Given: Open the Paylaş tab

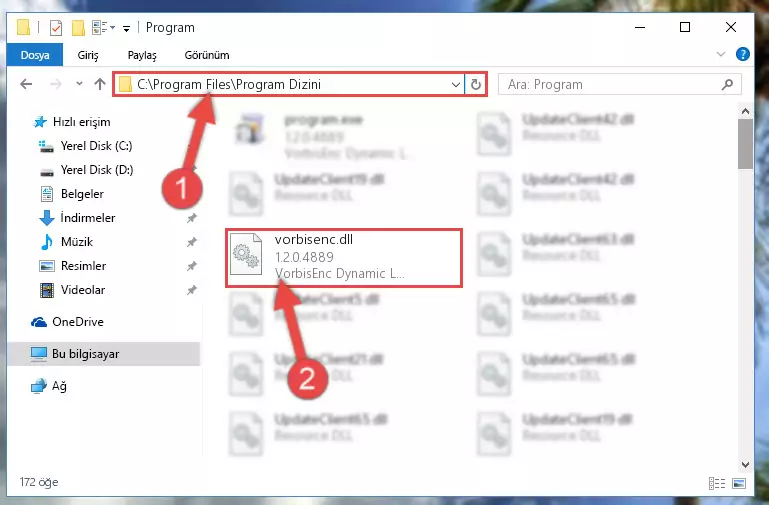Looking at the screenshot, I should point(142,55).
